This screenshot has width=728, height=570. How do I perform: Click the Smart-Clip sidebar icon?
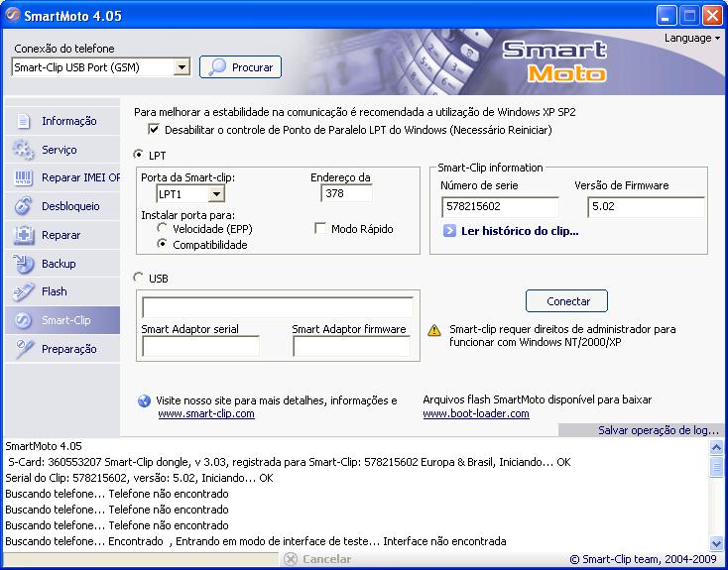(23, 320)
